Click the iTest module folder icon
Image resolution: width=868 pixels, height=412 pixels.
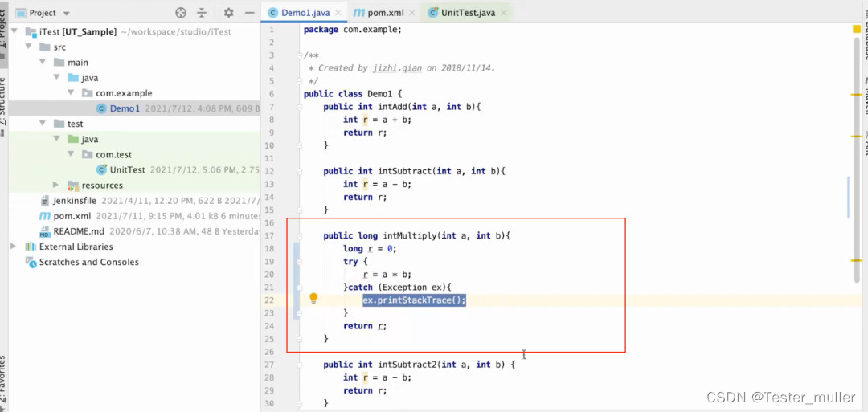(x=31, y=32)
